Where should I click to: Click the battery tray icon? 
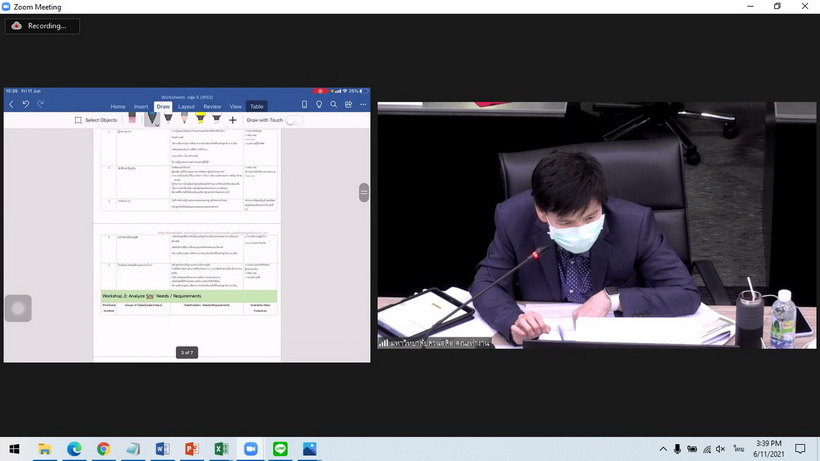tap(692, 449)
